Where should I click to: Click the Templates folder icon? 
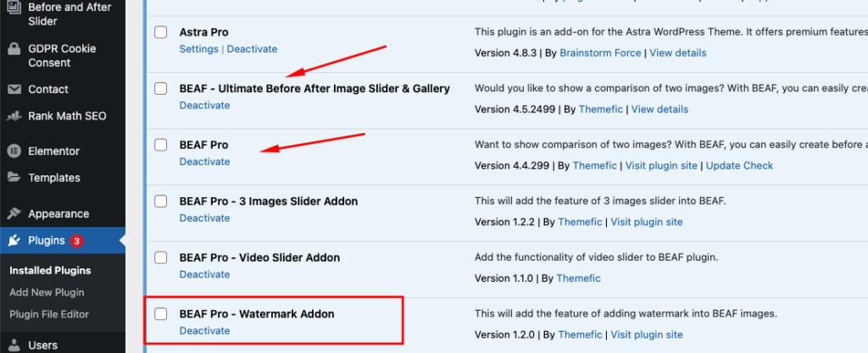pyautogui.click(x=14, y=177)
